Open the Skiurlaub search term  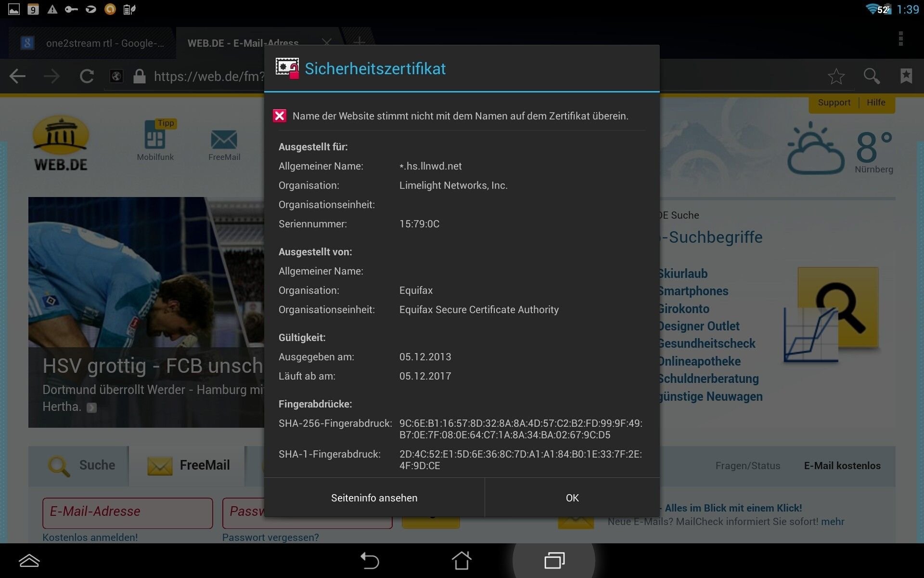tap(682, 274)
